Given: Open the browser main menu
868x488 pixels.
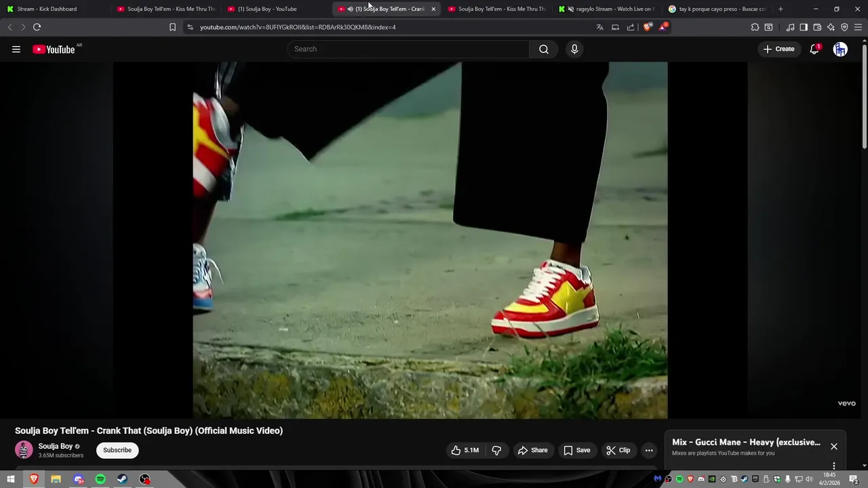Looking at the screenshot, I should (858, 27).
